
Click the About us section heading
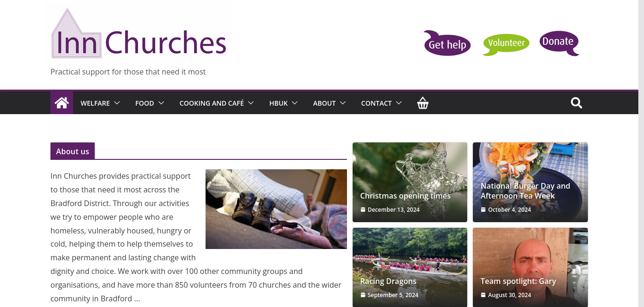pos(73,151)
